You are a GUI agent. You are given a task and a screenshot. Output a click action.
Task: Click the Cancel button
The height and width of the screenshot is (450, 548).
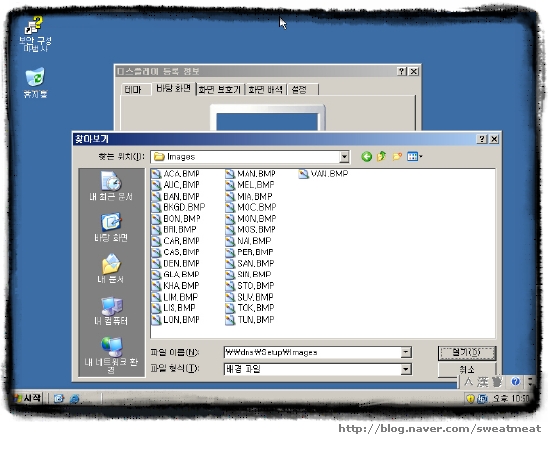pos(467,370)
